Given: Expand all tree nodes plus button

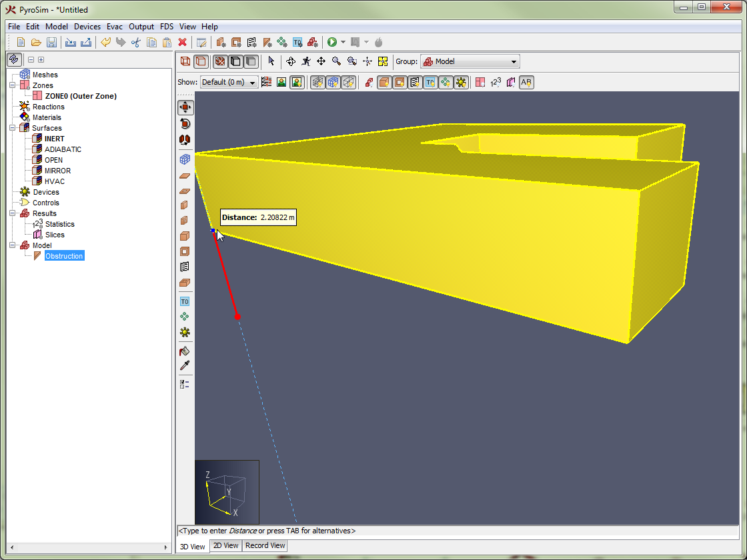Looking at the screenshot, I should click(x=41, y=59).
